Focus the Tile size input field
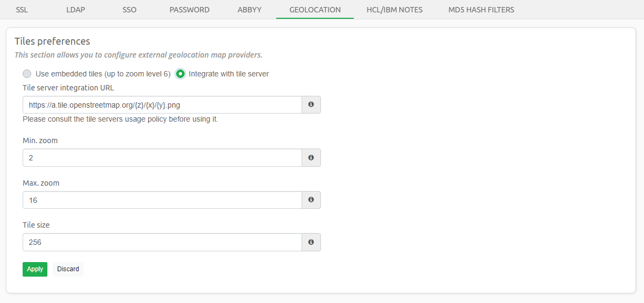This screenshot has height=303, width=644. (x=162, y=242)
